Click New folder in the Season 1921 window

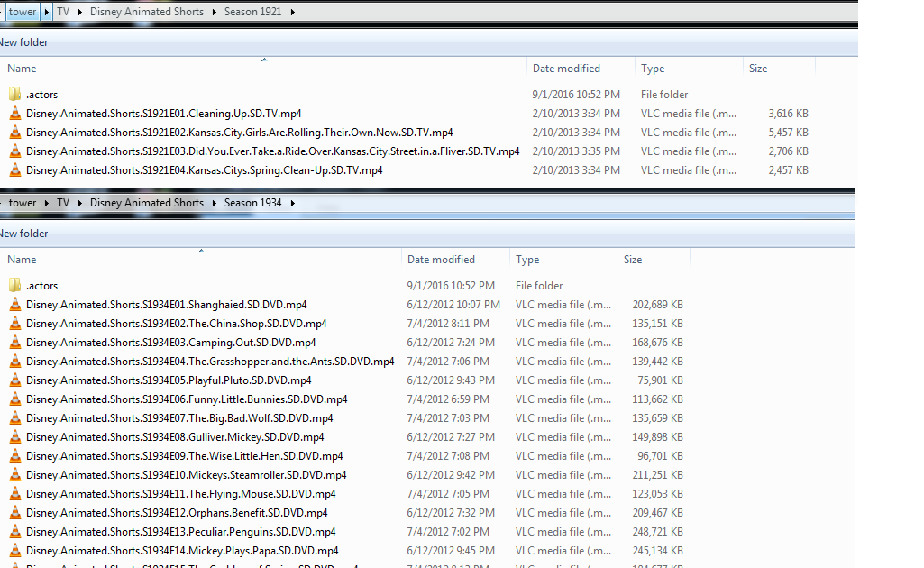[23, 42]
